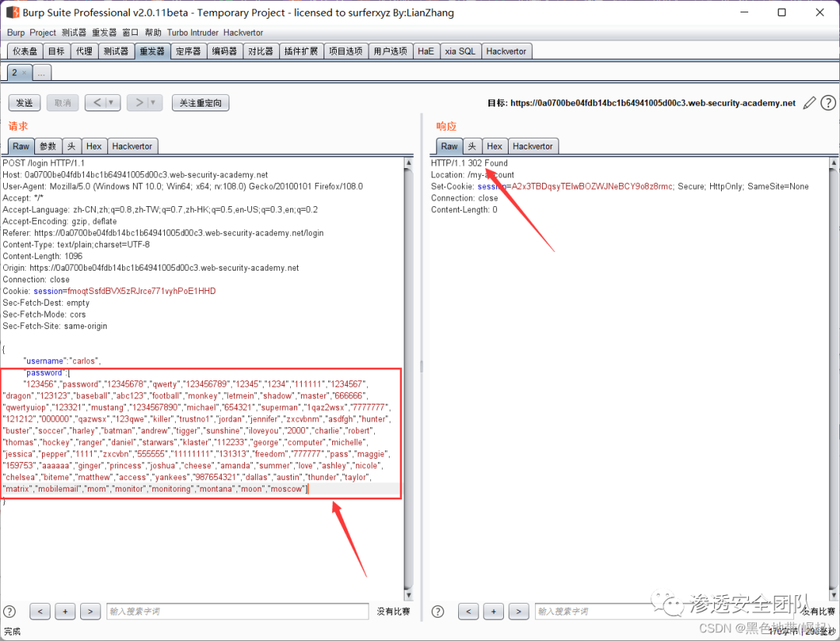Select the response Hex tab

(495, 146)
